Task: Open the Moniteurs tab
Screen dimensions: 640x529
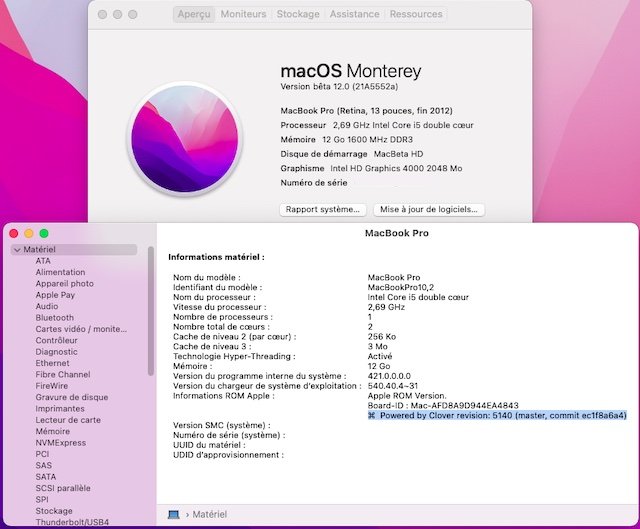Action: [x=243, y=14]
